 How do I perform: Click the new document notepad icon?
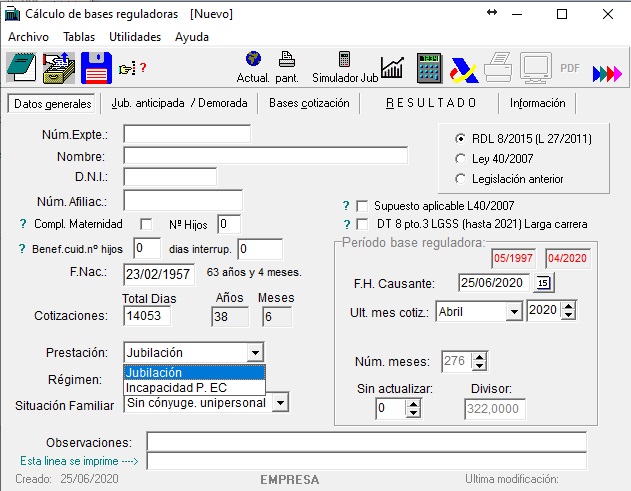[x=21, y=68]
